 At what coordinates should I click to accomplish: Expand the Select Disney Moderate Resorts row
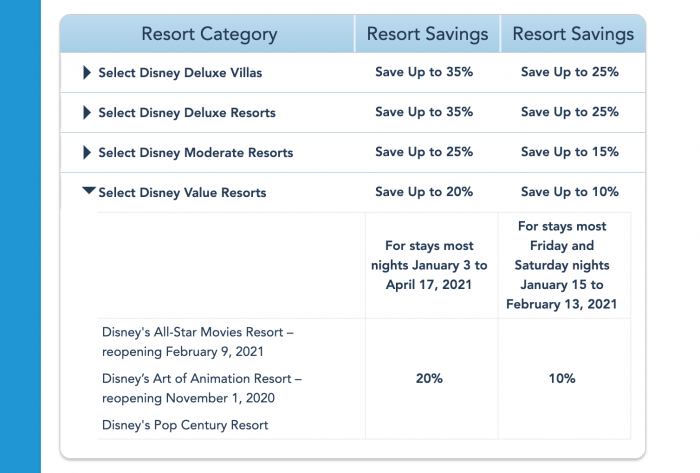pyautogui.click(x=87, y=153)
